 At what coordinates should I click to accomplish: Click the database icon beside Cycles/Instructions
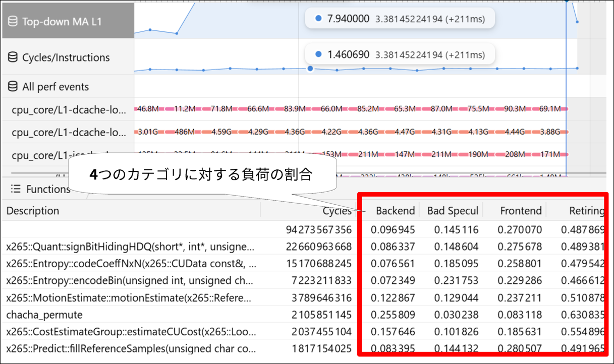coord(13,57)
